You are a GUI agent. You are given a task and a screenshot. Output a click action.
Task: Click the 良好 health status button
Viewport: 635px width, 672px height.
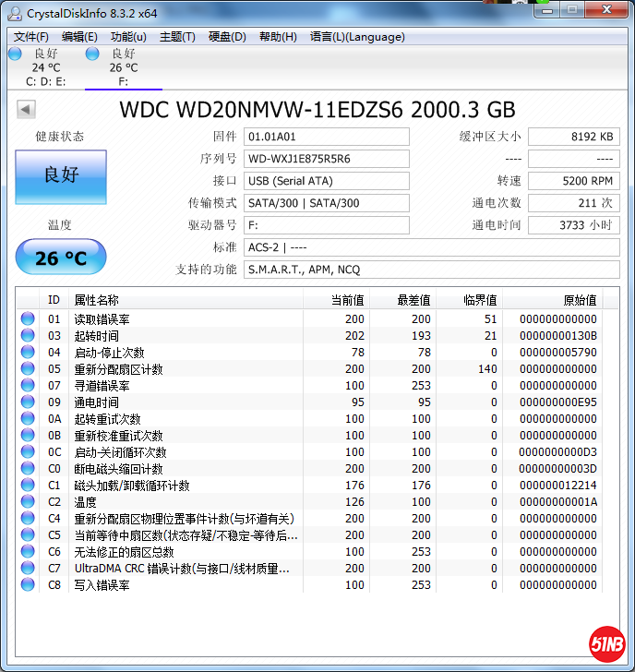point(61,175)
